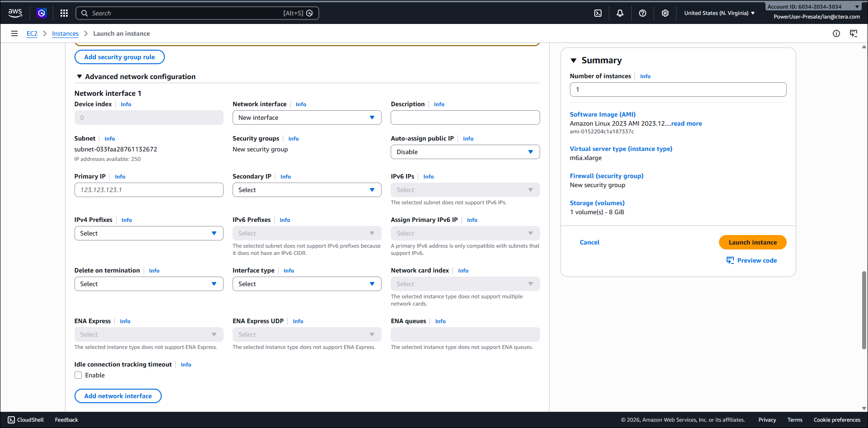Viewport: 868px width, 428px height.
Task: Open the help question mark menu
Action: pos(643,13)
